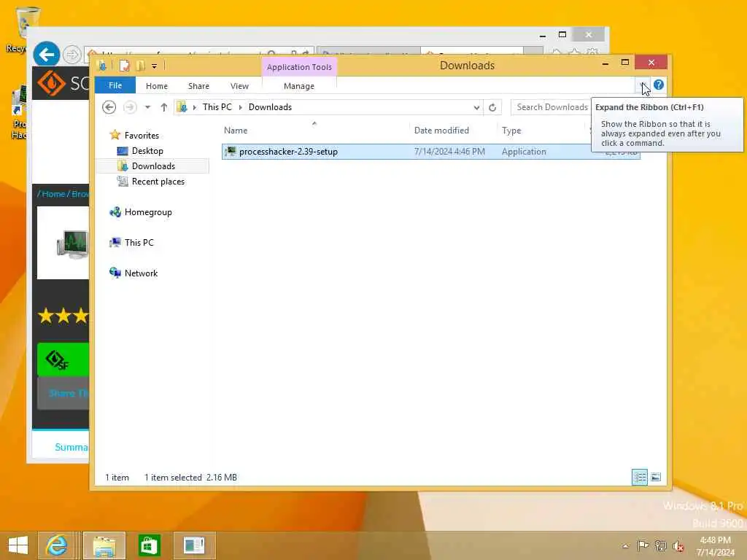Click the Favorites star icon
Image resolution: width=747 pixels, height=560 pixels.
(115, 135)
